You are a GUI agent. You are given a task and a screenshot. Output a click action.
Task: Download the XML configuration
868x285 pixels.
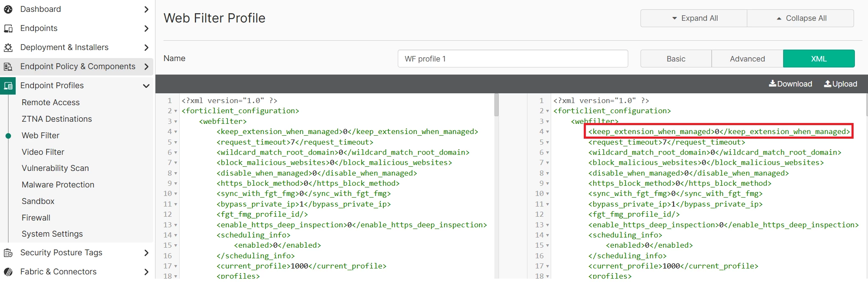790,84
